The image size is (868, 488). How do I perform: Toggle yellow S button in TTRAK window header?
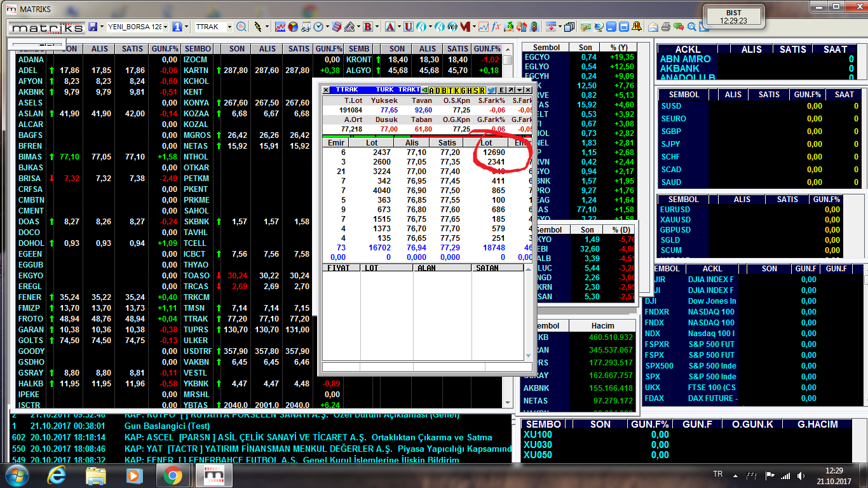[x=476, y=90]
